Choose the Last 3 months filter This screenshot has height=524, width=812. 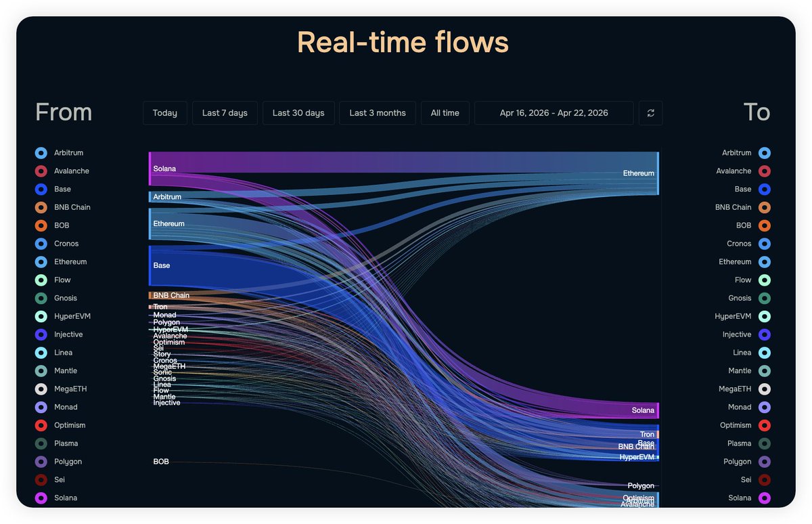coord(378,113)
